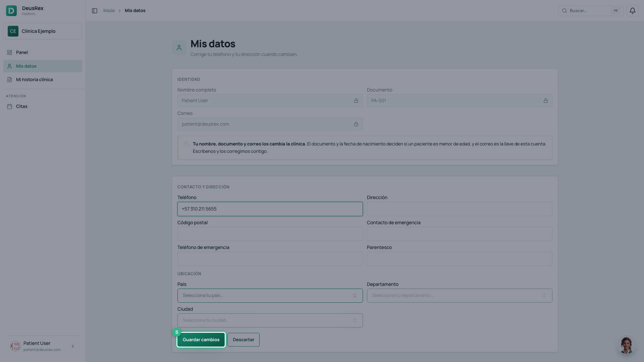This screenshot has height=362, width=644.
Task: Click the Buscar search box
Action: click(591, 11)
